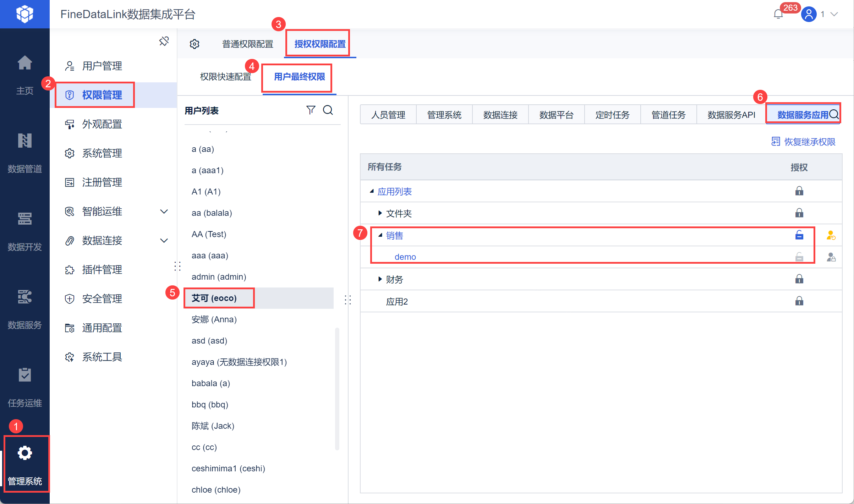Select user 安娜 (Anna) in the list
The width and height of the screenshot is (854, 504).
[x=214, y=319]
